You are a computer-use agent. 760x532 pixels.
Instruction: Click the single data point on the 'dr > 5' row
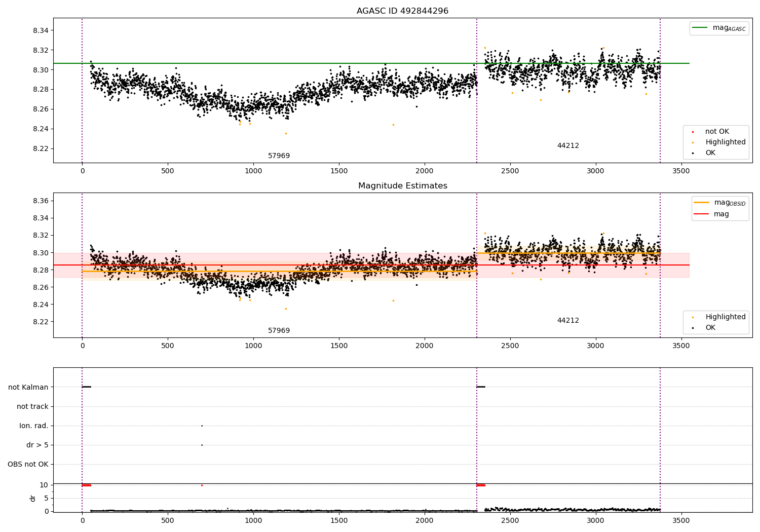click(x=202, y=445)
